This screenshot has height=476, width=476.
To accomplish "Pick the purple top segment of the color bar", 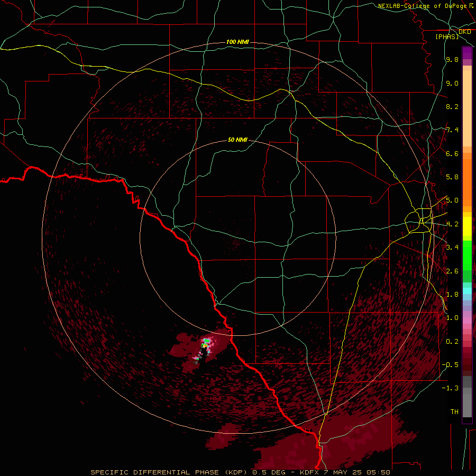I will coord(467,53).
